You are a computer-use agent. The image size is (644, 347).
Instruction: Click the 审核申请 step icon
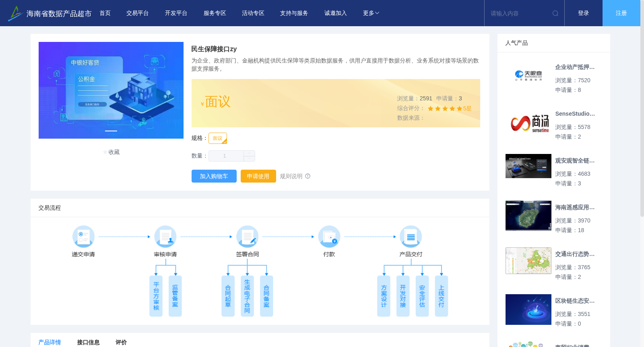[x=165, y=237]
